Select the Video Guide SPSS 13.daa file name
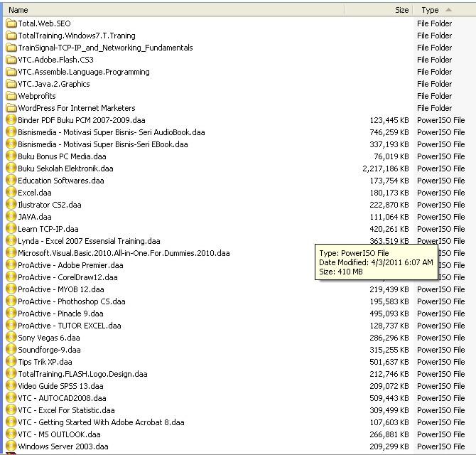 (60, 386)
